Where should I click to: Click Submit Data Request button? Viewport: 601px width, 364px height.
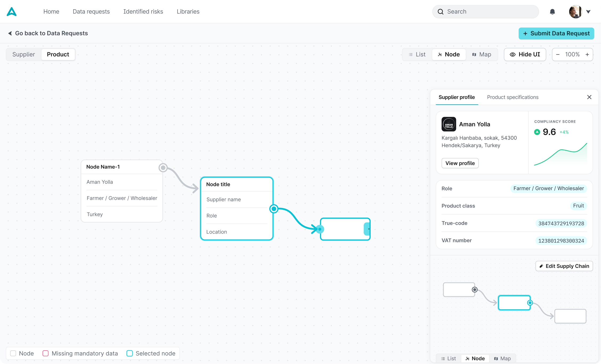pyautogui.click(x=556, y=33)
